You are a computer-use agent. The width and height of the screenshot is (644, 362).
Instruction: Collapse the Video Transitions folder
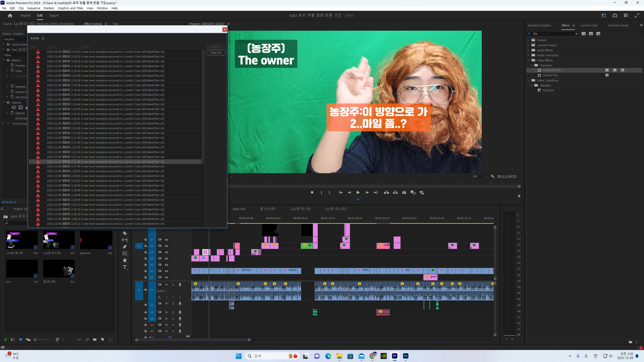click(x=528, y=80)
